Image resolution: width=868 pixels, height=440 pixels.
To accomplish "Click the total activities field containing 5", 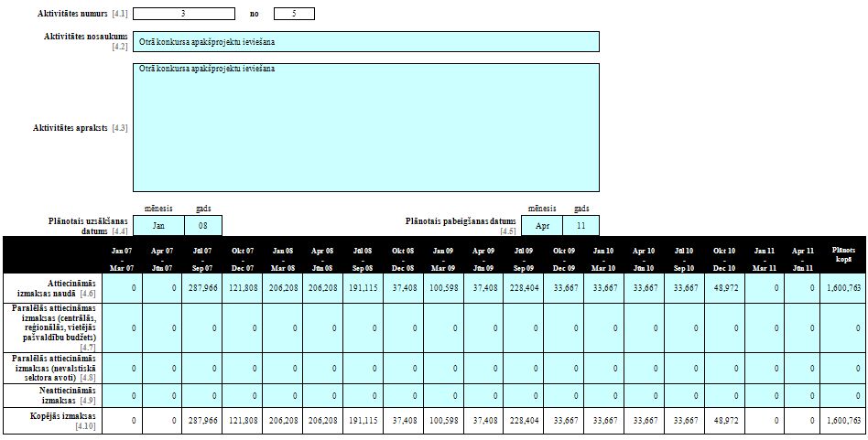I will 294,14.
